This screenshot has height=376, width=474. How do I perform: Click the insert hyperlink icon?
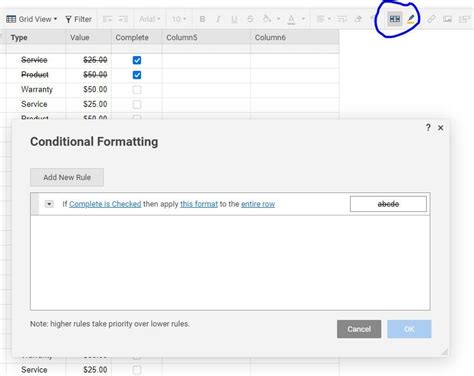click(431, 19)
